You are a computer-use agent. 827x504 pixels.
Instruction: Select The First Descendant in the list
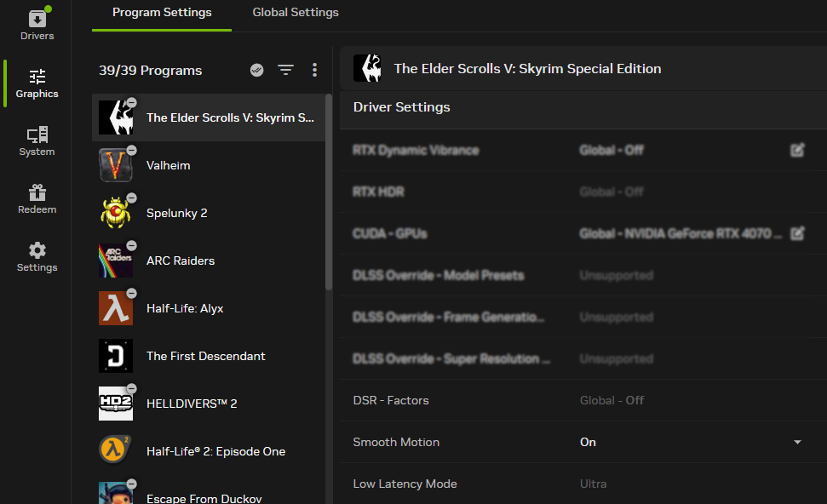(209, 356)
